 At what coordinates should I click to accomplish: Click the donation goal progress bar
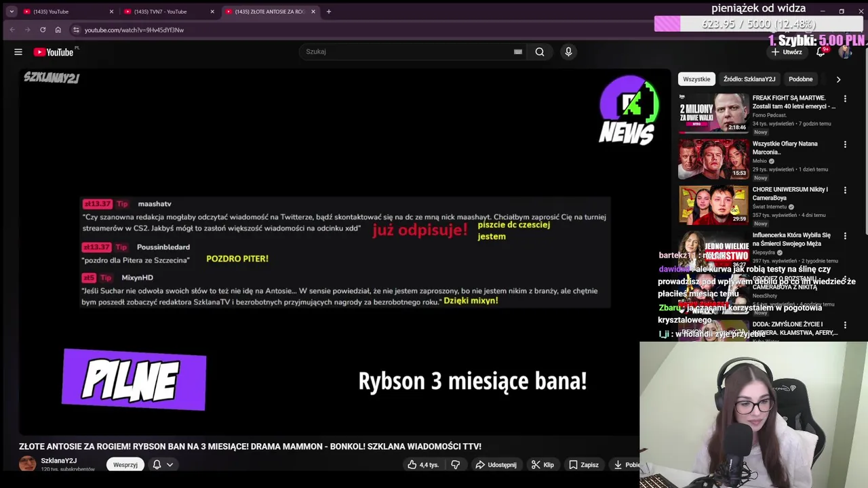point(760,24)
